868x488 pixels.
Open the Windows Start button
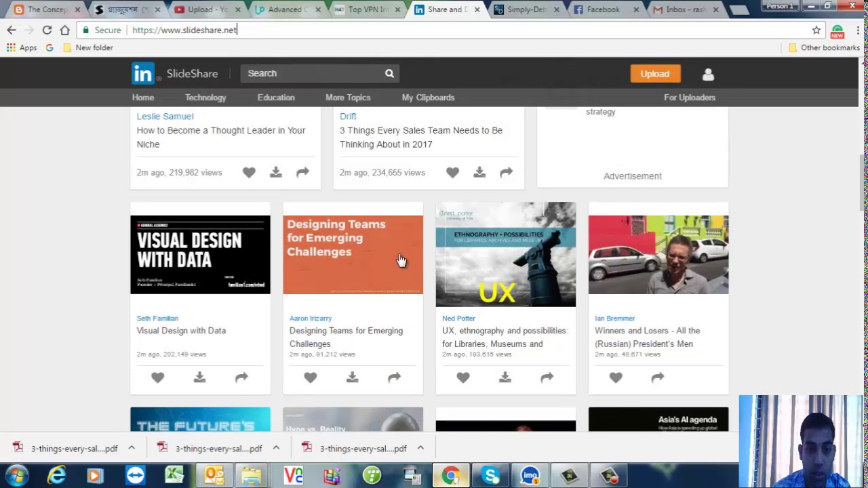click(x=16, y=475)
